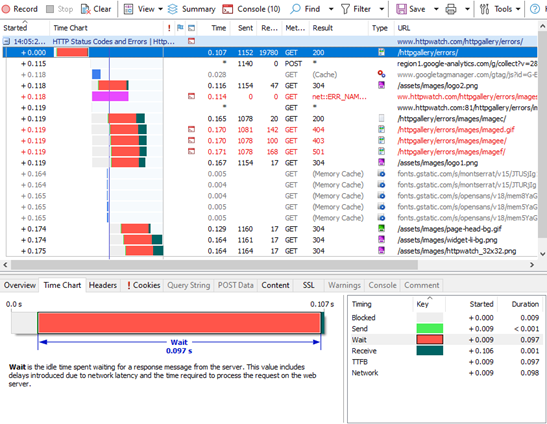The height and width of the screenshot is (424, 547).
Task: Clear the captured log
Action: tap(96, 9)
